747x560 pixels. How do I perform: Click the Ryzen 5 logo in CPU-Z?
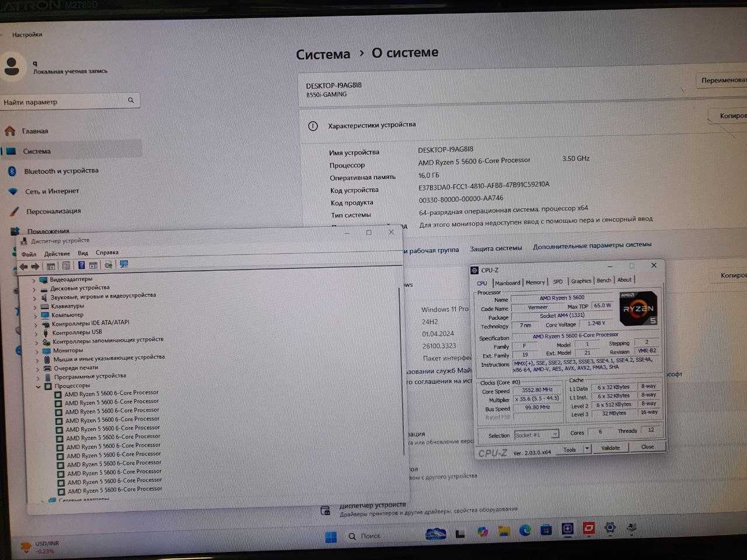click(x=638, y=307)
